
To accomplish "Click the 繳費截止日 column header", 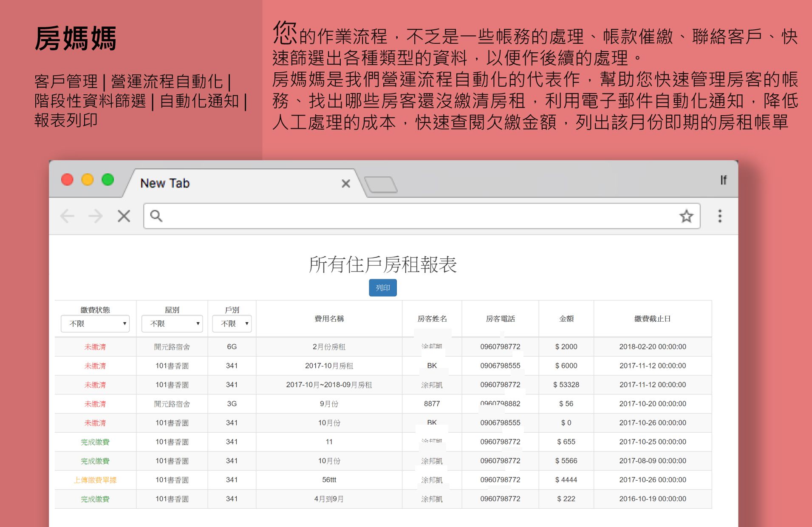I will tap(652, 319).
